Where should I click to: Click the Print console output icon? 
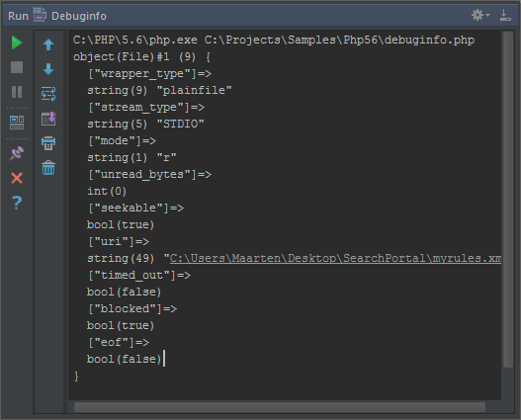[x=48, y=143]
